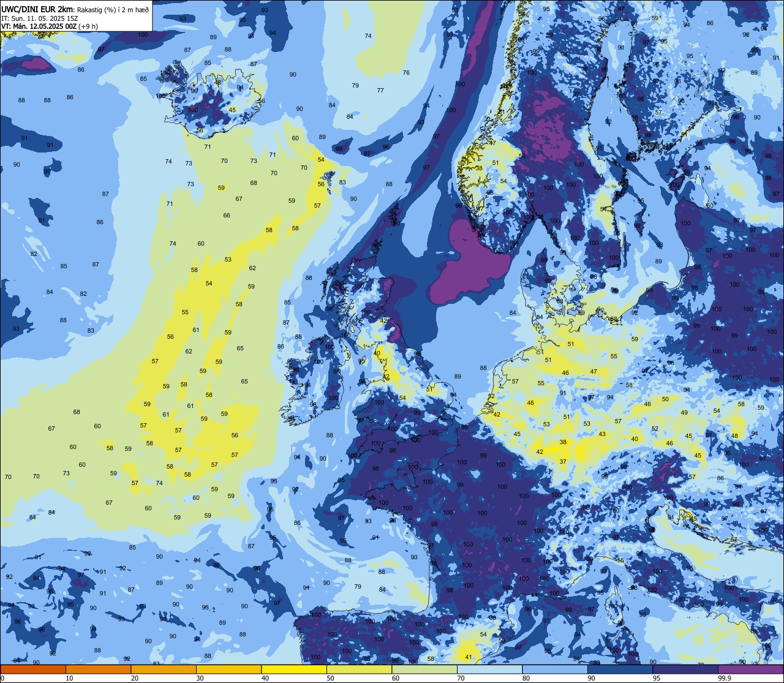
Task: Click the legend label '40'
Action: pyautogui.click(x=265, y=678)
